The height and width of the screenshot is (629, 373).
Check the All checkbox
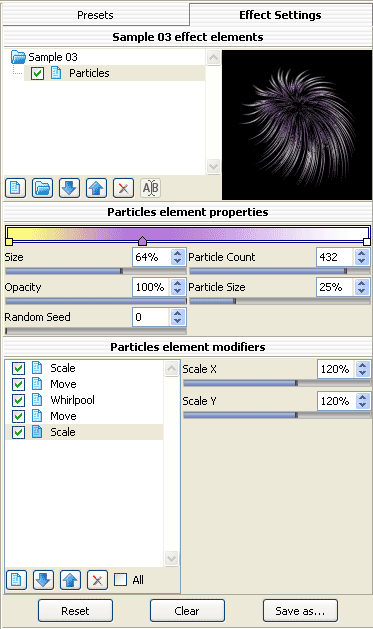click(x=120, y=580)
